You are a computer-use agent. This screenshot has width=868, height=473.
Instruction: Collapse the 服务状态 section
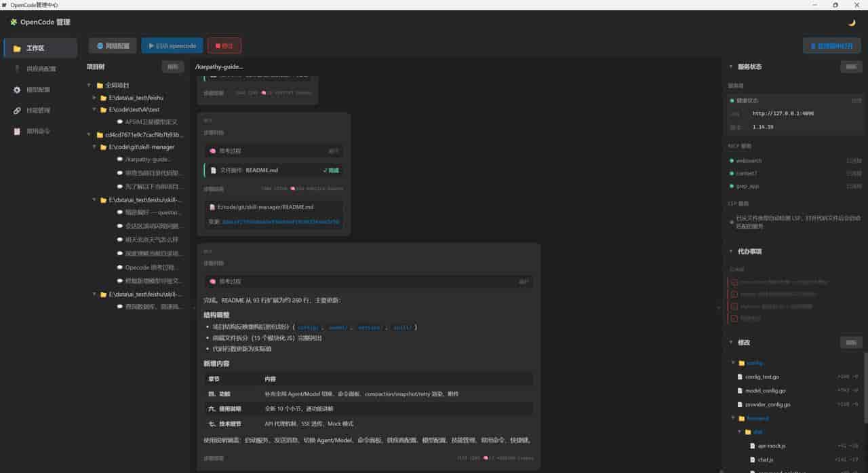pos(730,67)
